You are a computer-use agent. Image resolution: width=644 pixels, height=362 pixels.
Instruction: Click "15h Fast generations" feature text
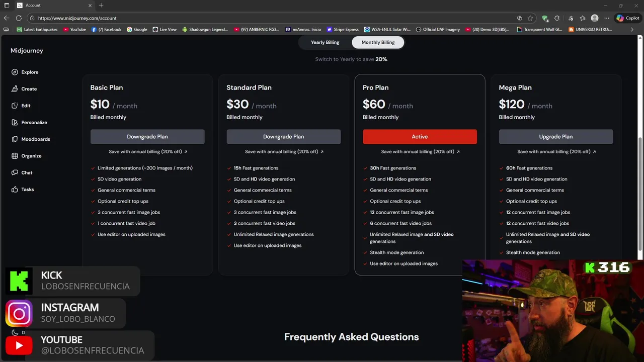tap(256, 168)
